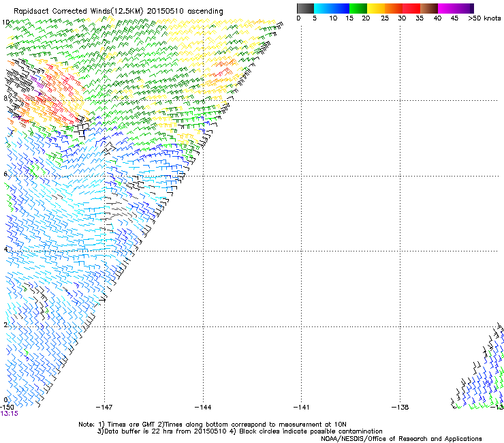This screenshot has width=504, height=443.
Task: Click the yellow 20-25 knots color band
Action: (x=376, y=8)
